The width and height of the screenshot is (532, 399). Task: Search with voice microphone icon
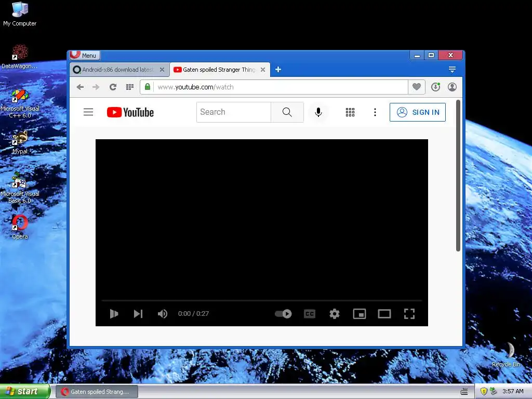coord(318,112)
